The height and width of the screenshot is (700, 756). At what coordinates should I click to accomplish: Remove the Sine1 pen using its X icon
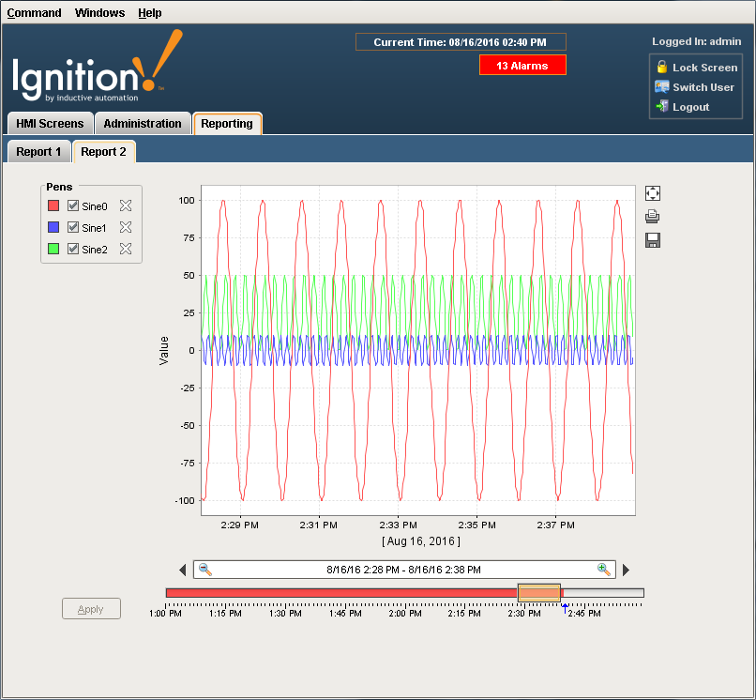(x=127, y=227)
